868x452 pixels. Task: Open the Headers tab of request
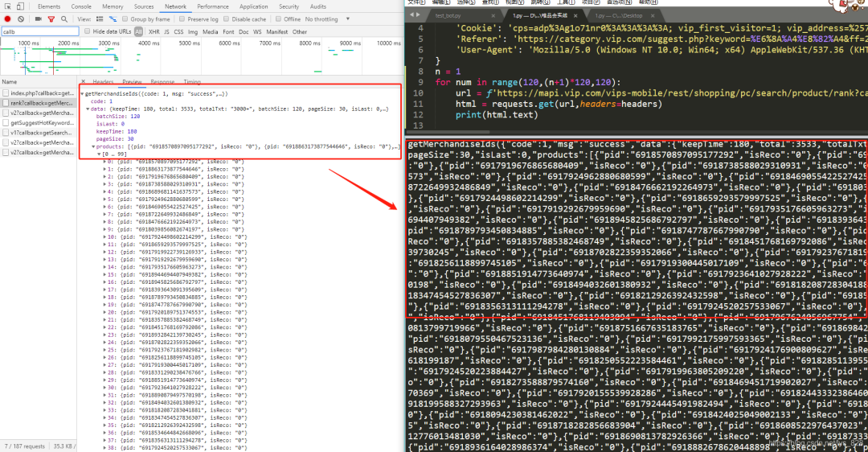coord(103,81)
